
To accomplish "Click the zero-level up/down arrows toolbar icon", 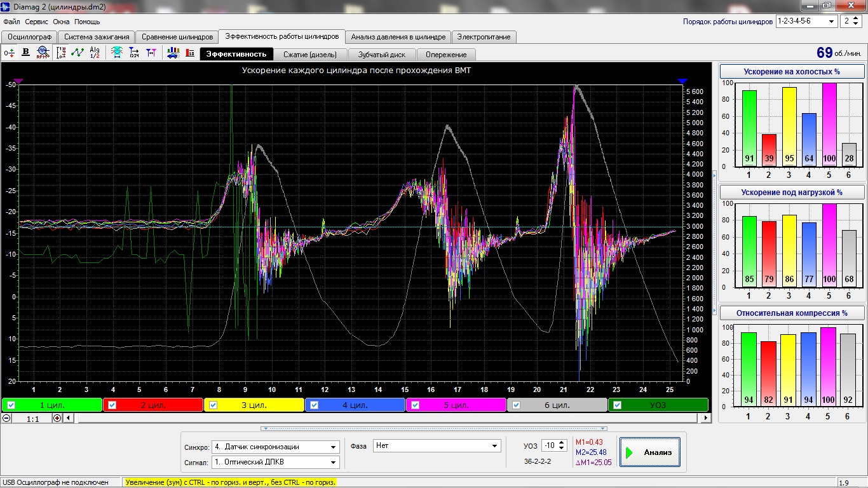I will tap(10, 53).
